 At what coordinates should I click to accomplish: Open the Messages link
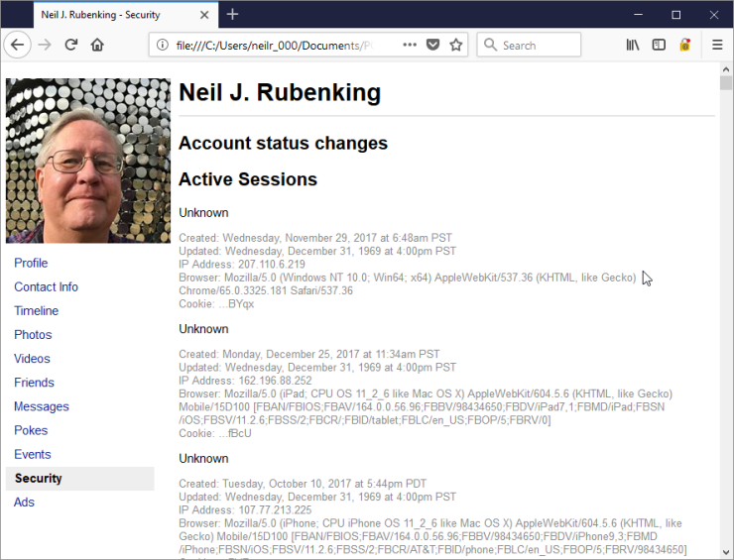pos(42,406)
